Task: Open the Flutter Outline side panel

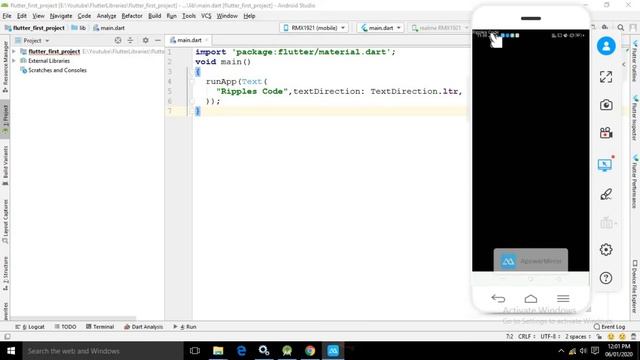Action: coord(635,60)
